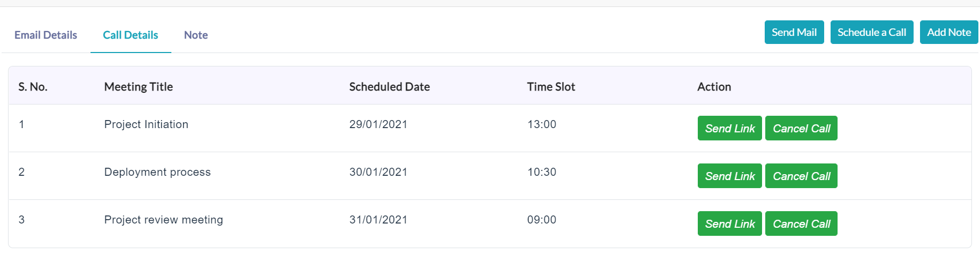Image resolution: width=980 pixels, height=261 pixels.
Task: Cancel Call for Project Initiation meeting
Action: (801, 128)
